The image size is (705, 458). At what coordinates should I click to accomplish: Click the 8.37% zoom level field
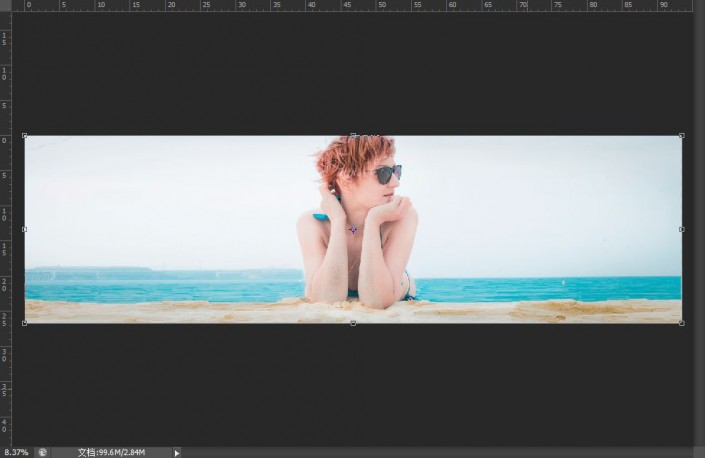(16, 452)
